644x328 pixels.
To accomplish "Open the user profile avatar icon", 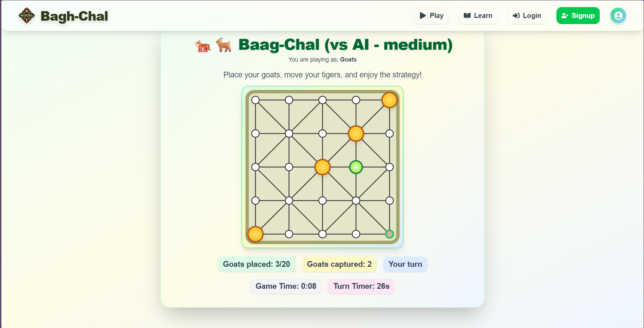I will pos(618,16).
